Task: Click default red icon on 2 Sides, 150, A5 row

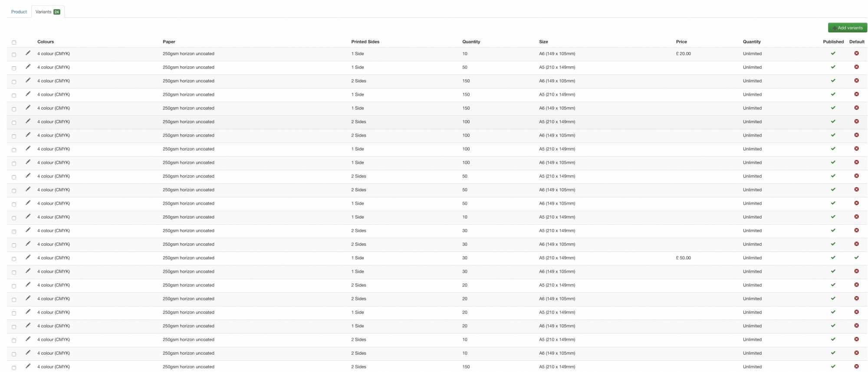Action: tap(856, 366)
